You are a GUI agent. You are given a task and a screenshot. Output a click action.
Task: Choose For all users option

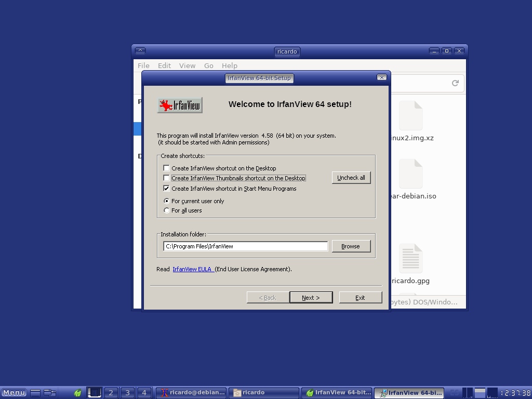coord(167,210)
